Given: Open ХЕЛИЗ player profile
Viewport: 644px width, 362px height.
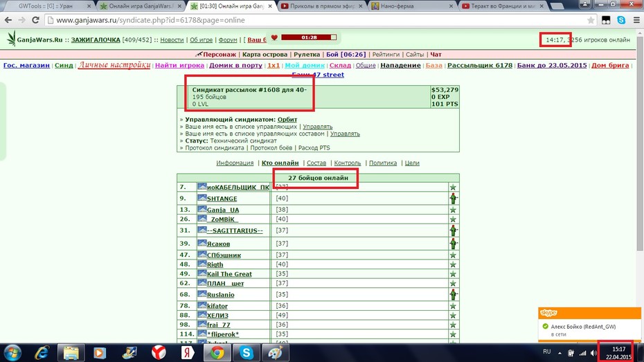Looking at the screenshot, I should tap(217, 315).
